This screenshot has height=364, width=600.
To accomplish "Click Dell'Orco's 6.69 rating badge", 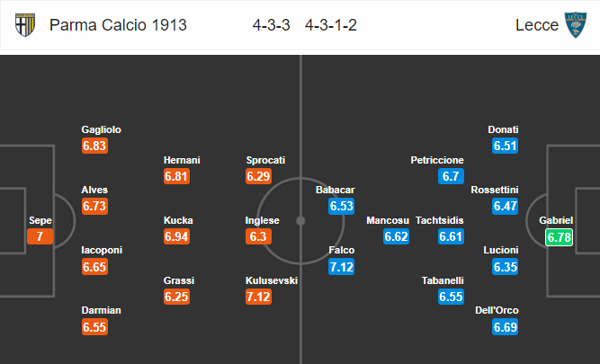I will [x=506, y=327].
